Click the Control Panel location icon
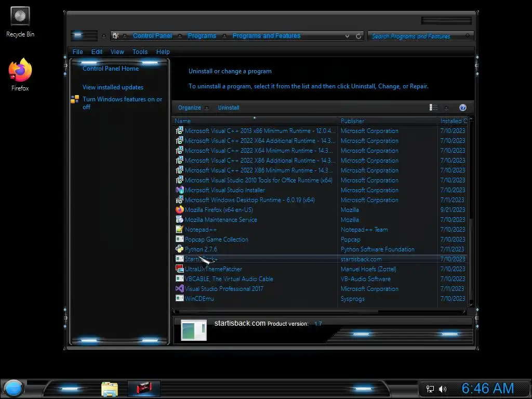The height and width of the screenshot is (399, 532). pyautogui.click(x=115, y=36)
